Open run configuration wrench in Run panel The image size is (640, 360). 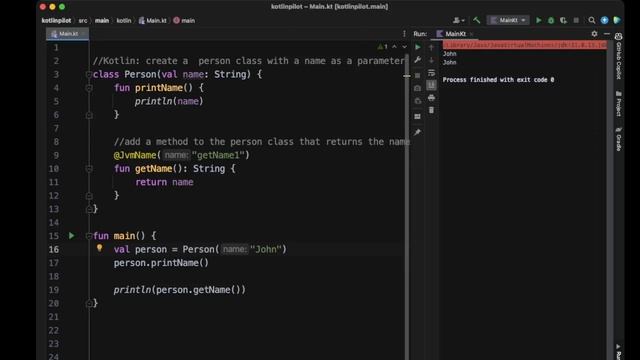point(418,60)
